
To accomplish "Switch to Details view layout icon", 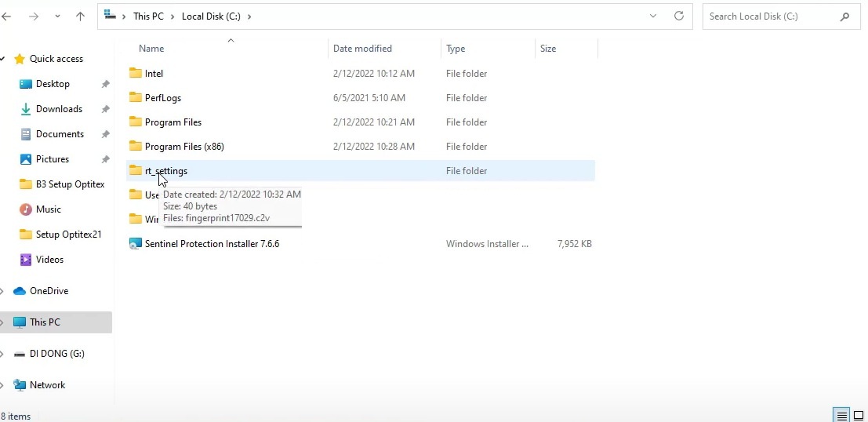I will click(x=841, y=416).
